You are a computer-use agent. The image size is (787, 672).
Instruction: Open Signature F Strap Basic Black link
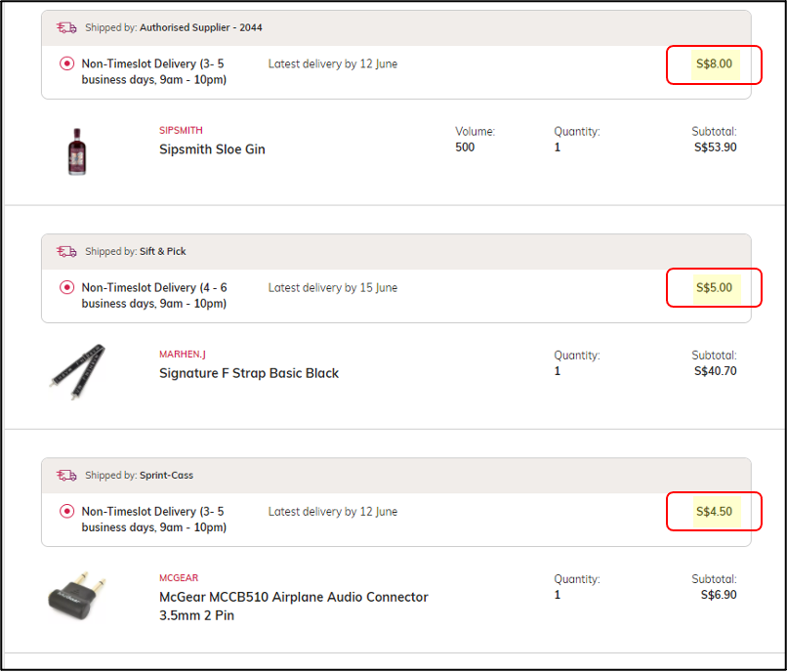[249, 373]
